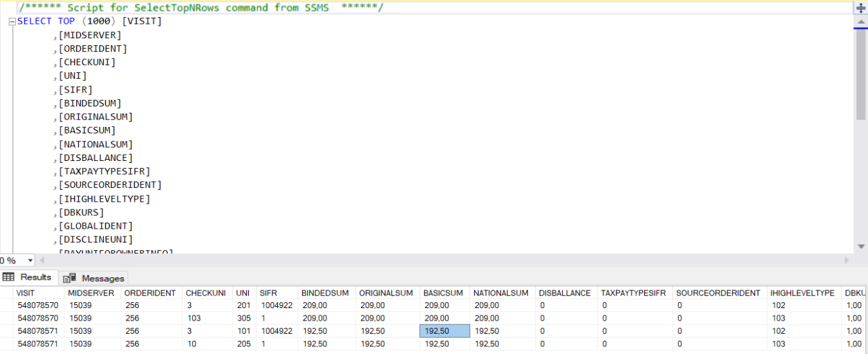Select the TAXPAYTYPESIFR column header
This screenshot has height=360, width=868.
click(635, 293)
